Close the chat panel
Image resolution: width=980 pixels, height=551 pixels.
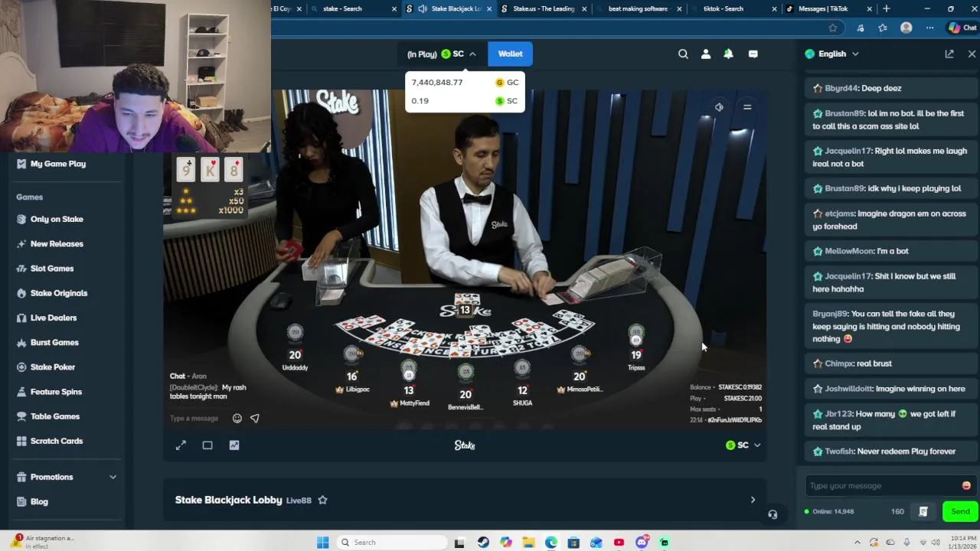point(972,54)
